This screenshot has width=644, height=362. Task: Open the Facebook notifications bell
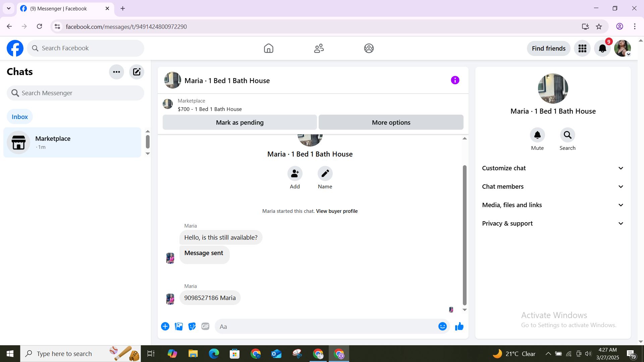pos(602,49)
